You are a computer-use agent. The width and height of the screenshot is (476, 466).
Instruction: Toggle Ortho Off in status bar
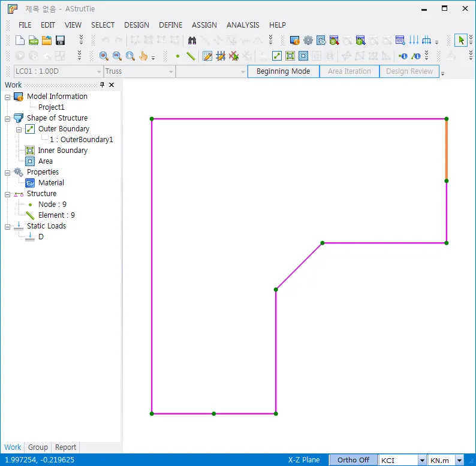(353, 460)
